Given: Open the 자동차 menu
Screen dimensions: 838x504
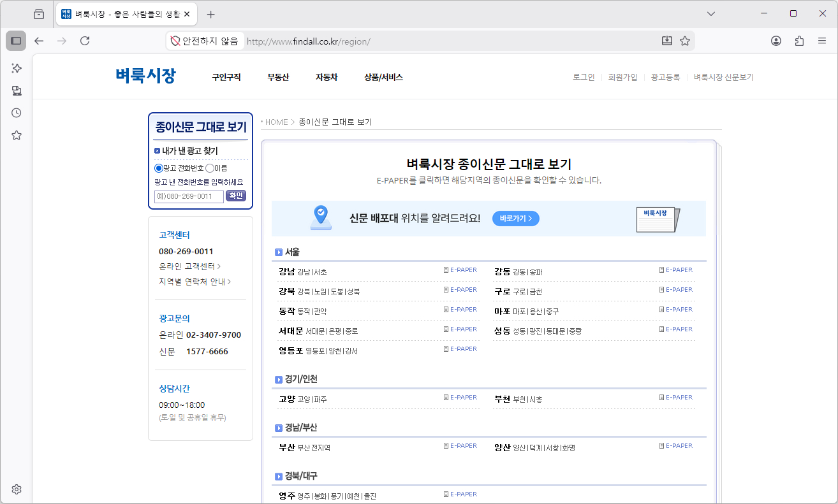Looking at the screenshot, I should click(327, 77).
